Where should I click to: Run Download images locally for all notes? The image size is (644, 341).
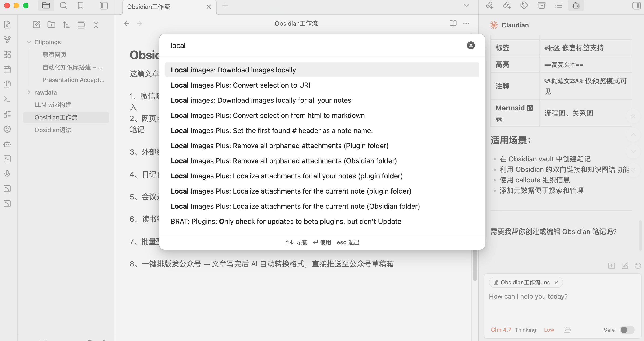322,100
